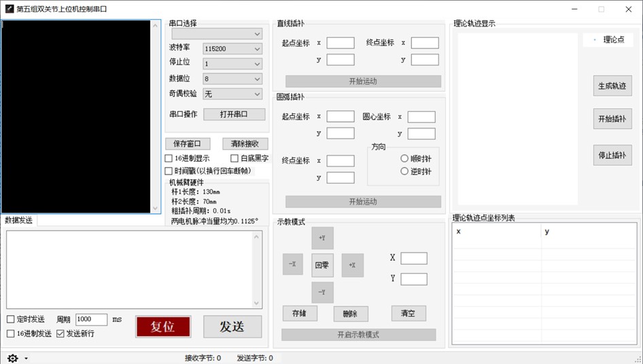Click the y column header in coordinate list
Image resolution: width=643 pixels, height=364 pixels.
pos(589,232)
